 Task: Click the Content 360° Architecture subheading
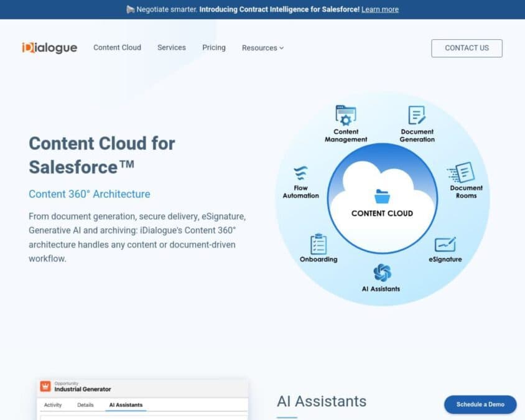click(x=90, y=194)
